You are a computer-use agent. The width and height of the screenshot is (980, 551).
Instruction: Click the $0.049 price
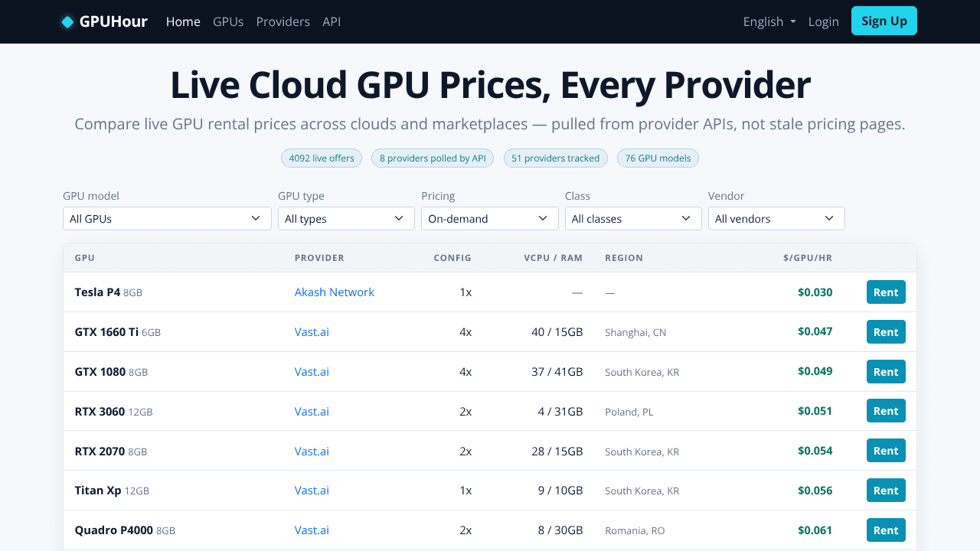815,371
